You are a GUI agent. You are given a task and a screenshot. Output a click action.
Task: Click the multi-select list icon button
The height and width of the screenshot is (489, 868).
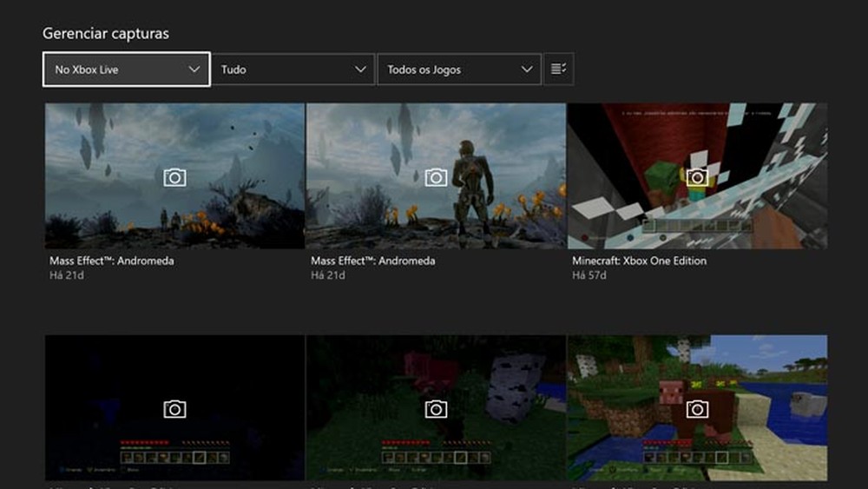click(x=558, y=69)
